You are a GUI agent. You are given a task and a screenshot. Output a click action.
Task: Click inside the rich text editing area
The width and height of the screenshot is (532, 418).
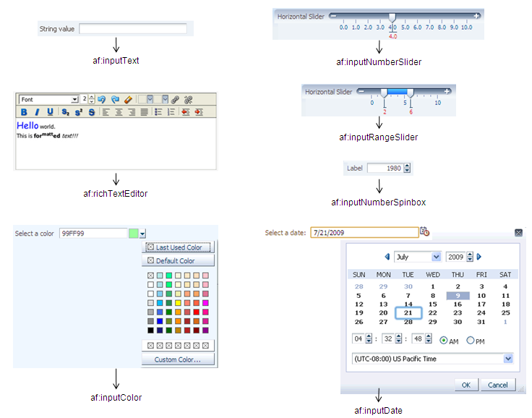tap(116, 144)
